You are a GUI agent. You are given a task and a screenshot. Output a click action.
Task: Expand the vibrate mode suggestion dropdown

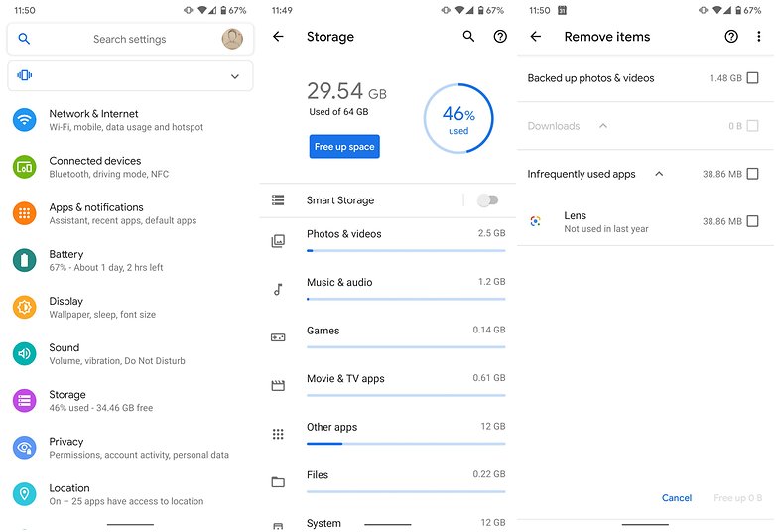pyautogui.click(x=235, y=76)
